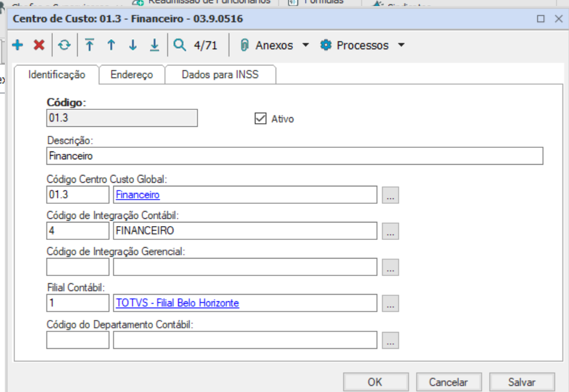The height and width of the screenshot is (392, 569).
Task: Jump to last record arrow
Action: pyautogui.click(x=155, y=45)
